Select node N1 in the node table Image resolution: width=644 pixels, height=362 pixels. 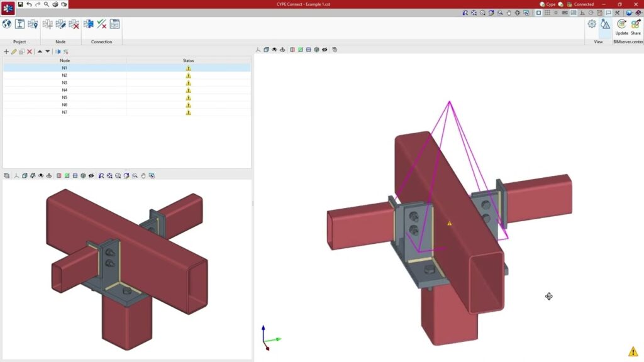click(x=64, y=68)
